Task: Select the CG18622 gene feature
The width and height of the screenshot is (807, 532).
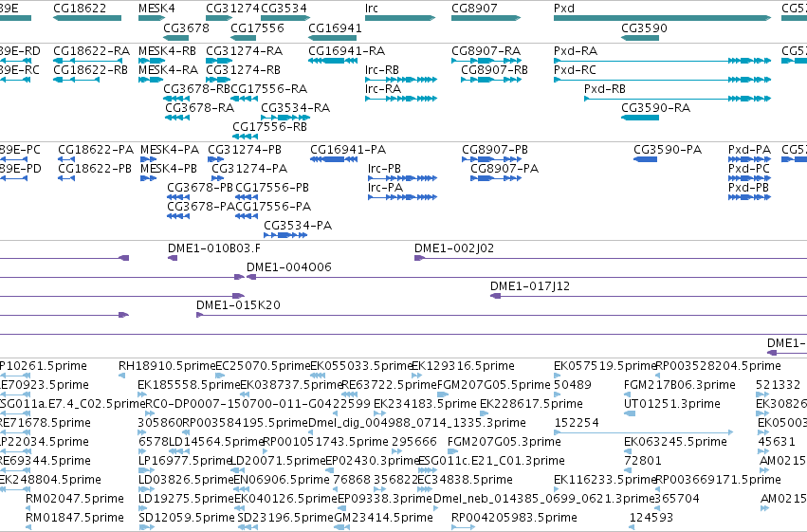Action: [x=87, y=18]
